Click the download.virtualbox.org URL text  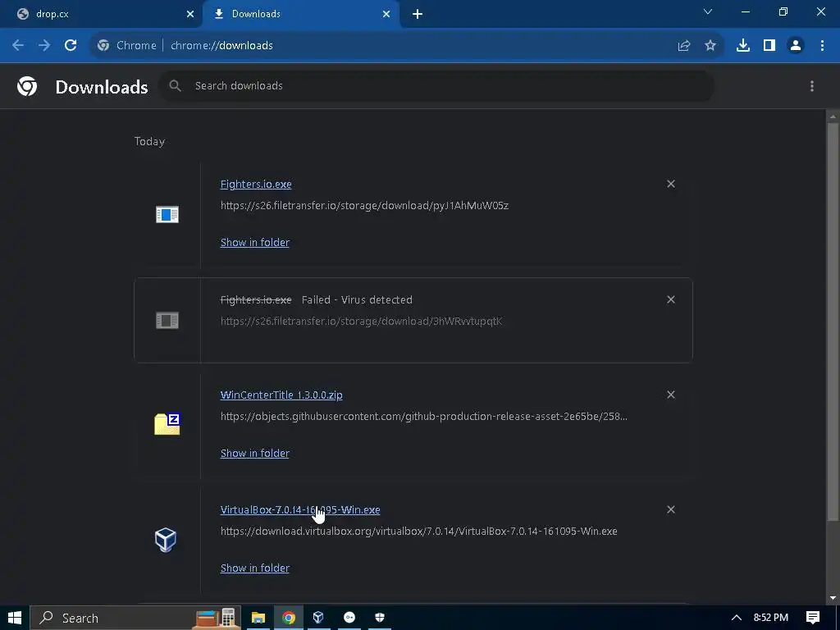pos(419,531)
